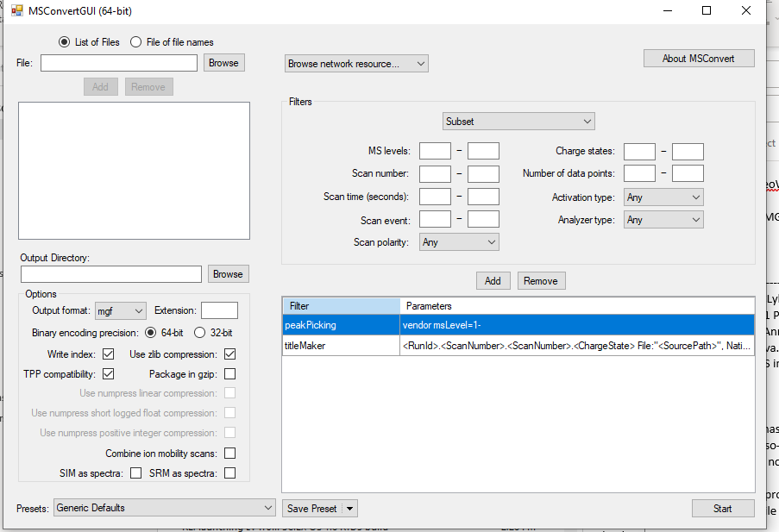Open the Presets Generic Defaults dropdown

[164, 508]
